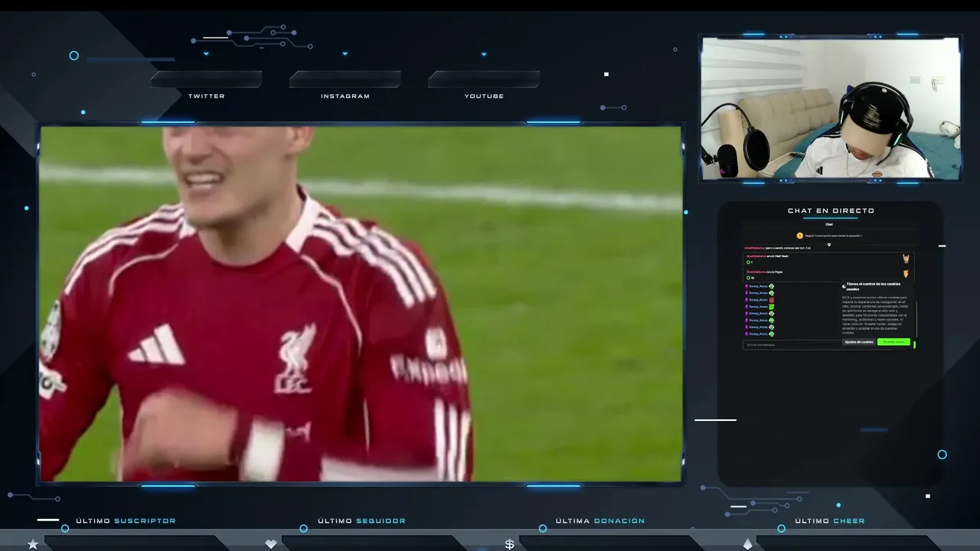Open the Chat tab in the chat panel

click(829, 224)
